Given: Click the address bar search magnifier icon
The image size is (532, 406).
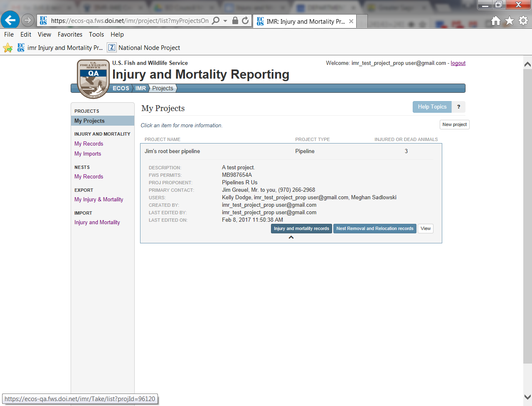Looking at the screenshot, I should tap(216, 21).
